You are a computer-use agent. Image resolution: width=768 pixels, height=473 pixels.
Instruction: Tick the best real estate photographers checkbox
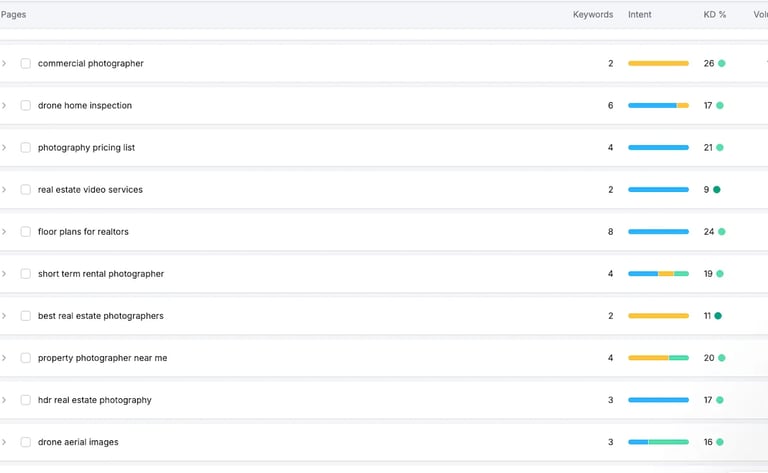25,316
